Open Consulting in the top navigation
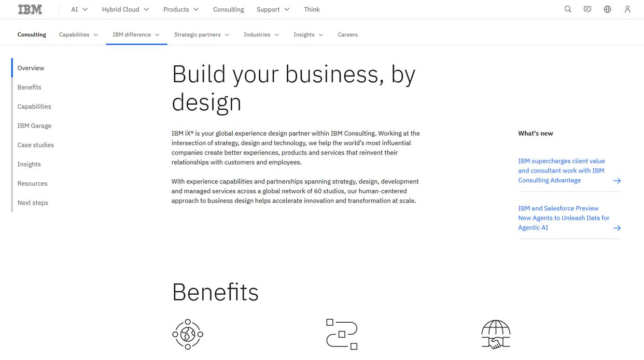 (229, 9)
